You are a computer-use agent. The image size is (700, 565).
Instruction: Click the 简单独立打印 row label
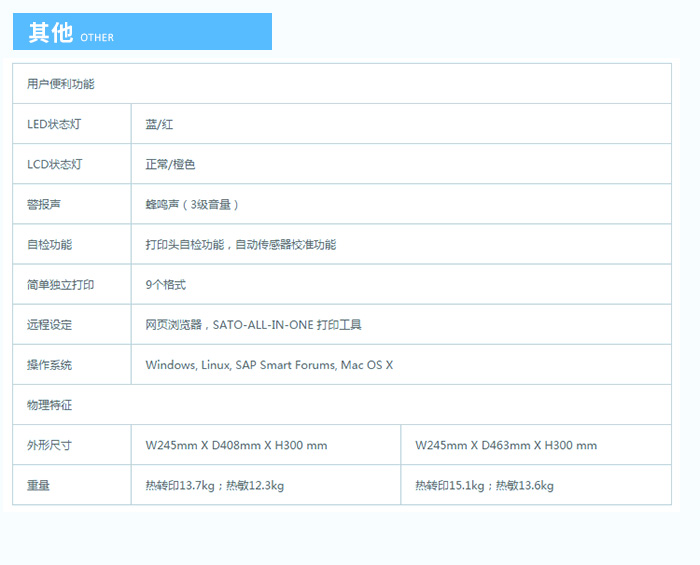coord(60,285)
